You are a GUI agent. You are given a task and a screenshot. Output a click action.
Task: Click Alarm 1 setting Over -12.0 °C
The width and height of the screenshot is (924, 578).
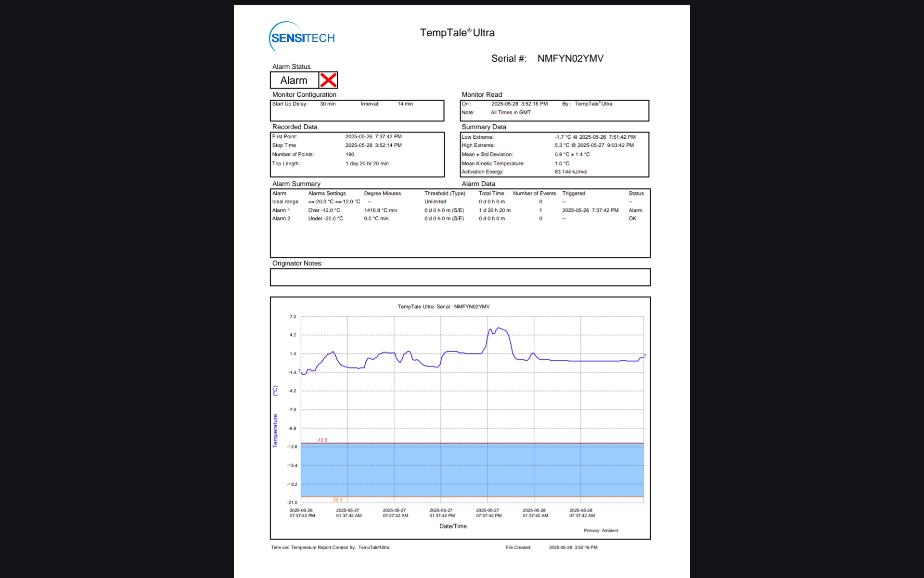324,210
